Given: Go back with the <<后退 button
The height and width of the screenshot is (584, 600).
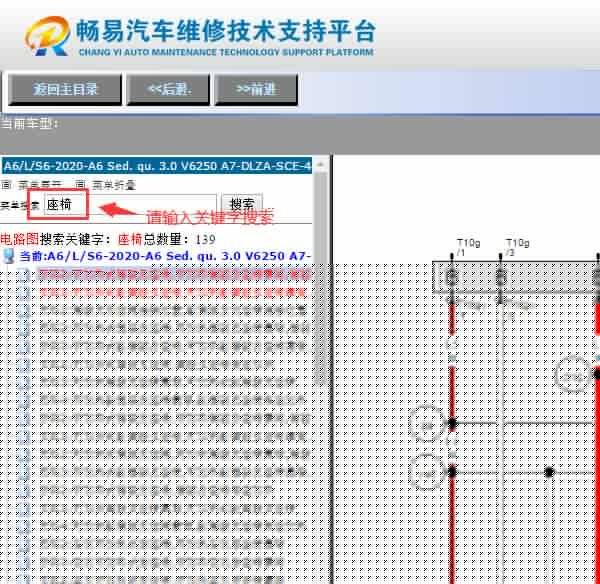Looking at the screenshot, I should (x=168, y=90).
